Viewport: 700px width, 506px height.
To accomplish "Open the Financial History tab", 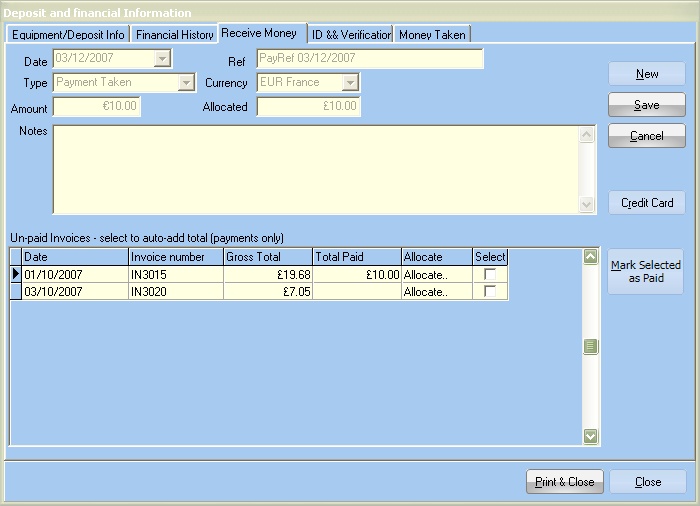I will click(175, 34).
